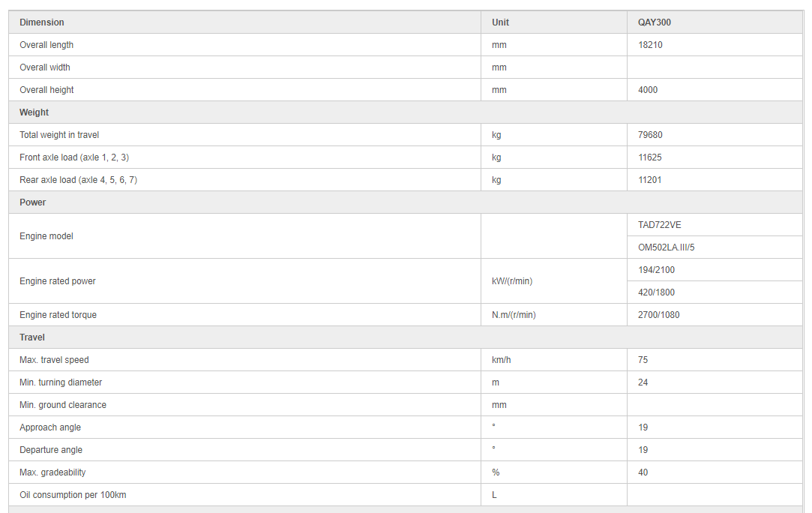Select engine model TAD722VE cell

(x=660, y=225)
